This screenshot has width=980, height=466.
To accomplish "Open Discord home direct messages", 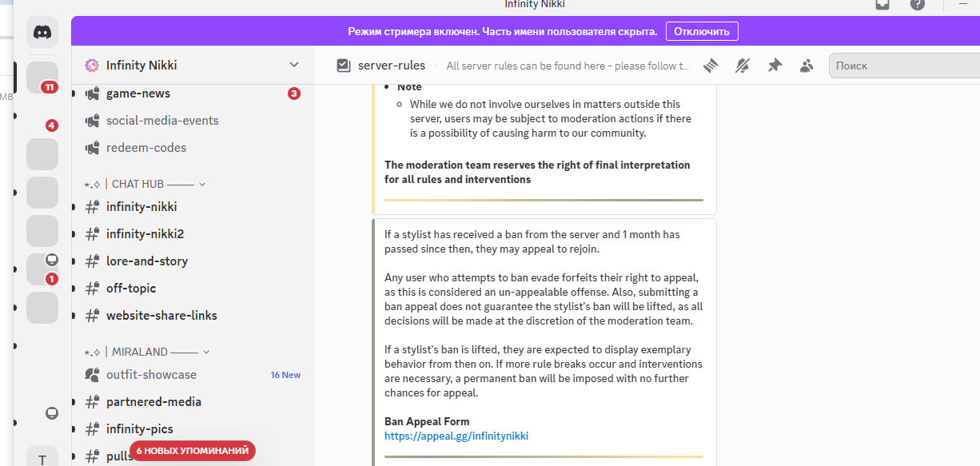I will point(42,33).
